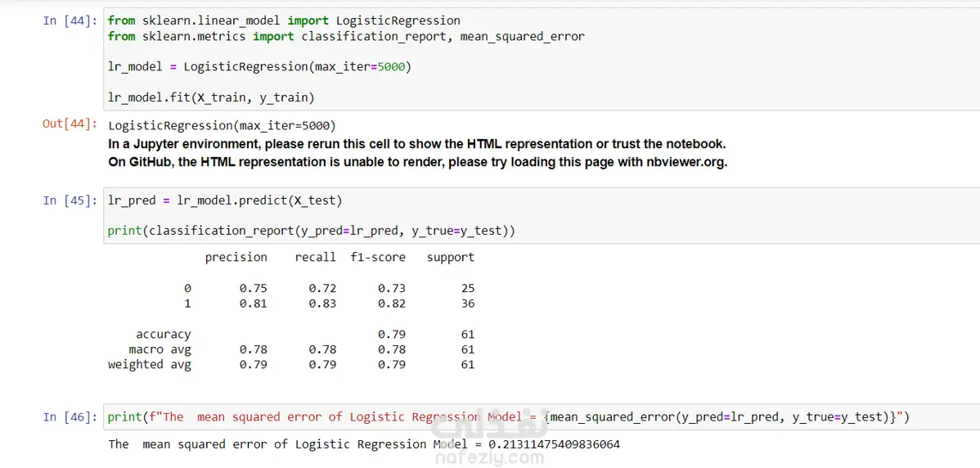The width and height of the screenshot is (980, 468).
Task: Click the LogisticRegression(max_iter=5000) output text
Action: 222,125
